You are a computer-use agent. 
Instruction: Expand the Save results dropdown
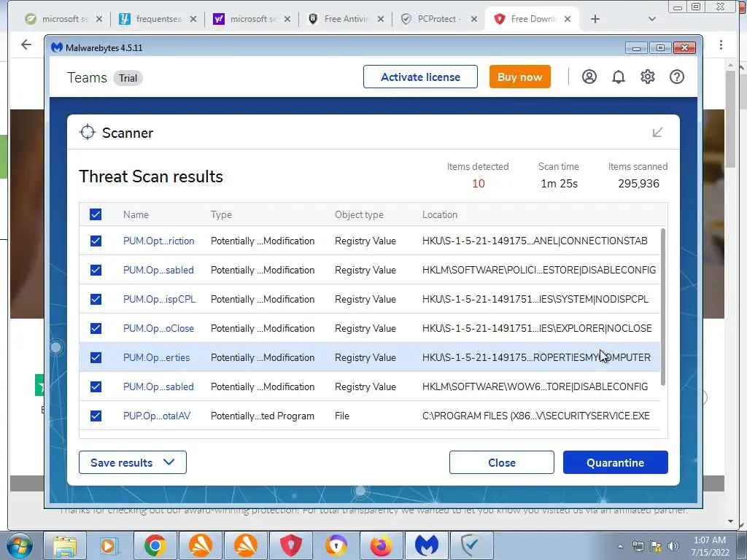[133, 462]
